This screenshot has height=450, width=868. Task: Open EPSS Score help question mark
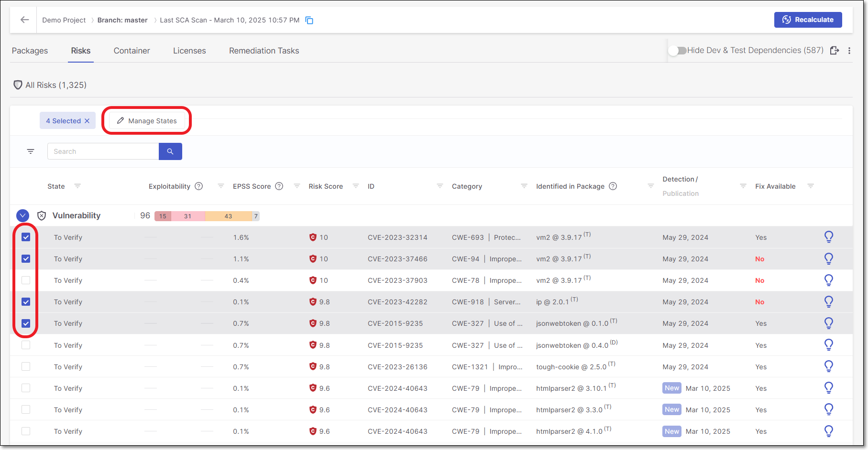pos(279,186)
